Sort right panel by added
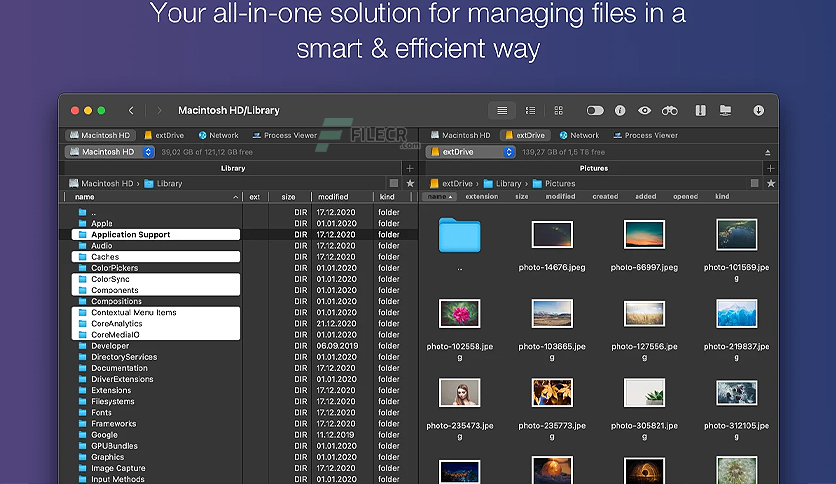The width and height of the screenshot is (836, 484). pos(646,196)
